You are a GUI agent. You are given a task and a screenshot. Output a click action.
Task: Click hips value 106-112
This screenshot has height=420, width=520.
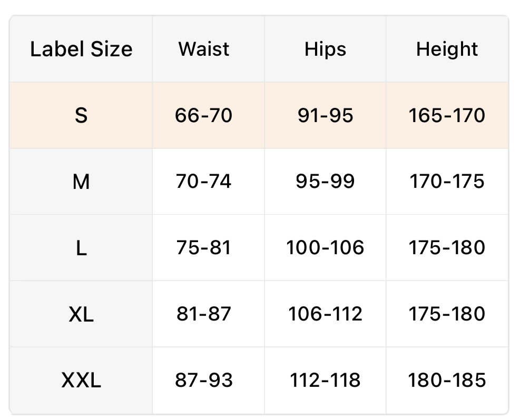pos(325,314)
